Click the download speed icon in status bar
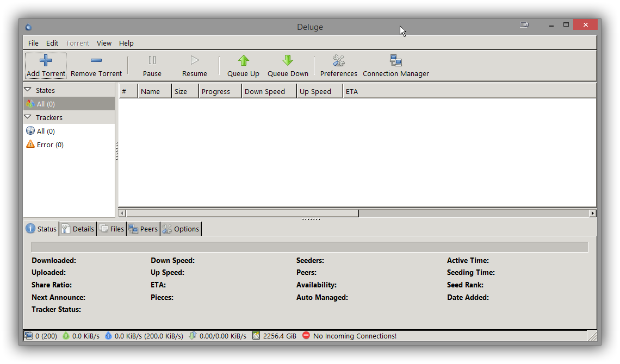This screenshot has width=620, height=364. pyautogui.click(x=66, y=336)
